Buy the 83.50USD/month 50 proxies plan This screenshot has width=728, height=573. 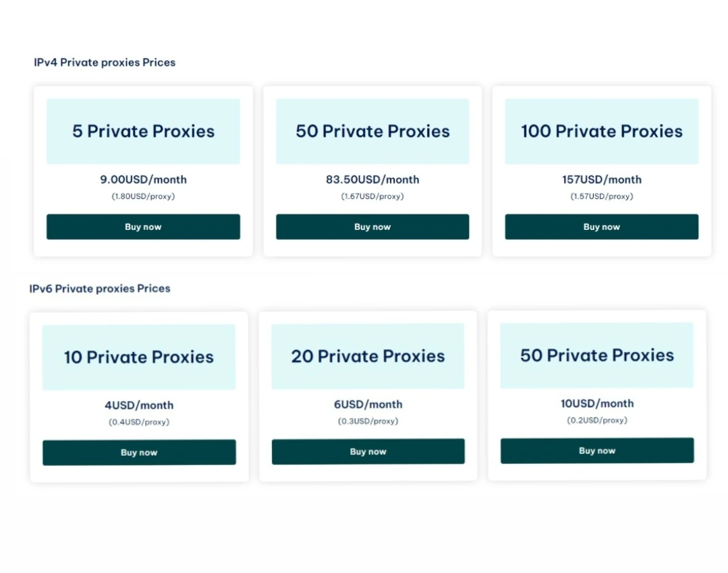(x=372, y=227)
